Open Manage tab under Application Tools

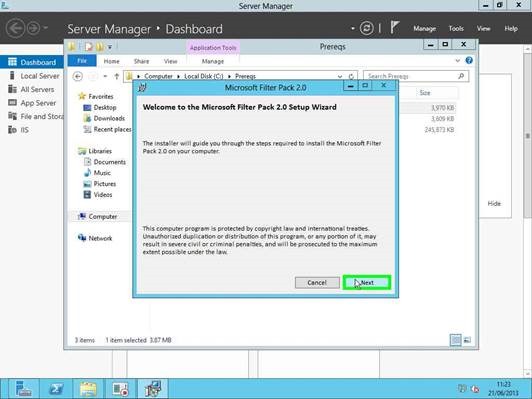[213, 61]
